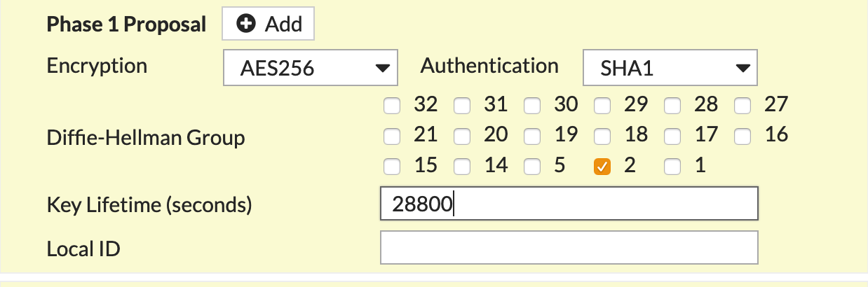Tick Diffie-Hellman group 28
Screen dimensions: 868x287
point(672,106)
